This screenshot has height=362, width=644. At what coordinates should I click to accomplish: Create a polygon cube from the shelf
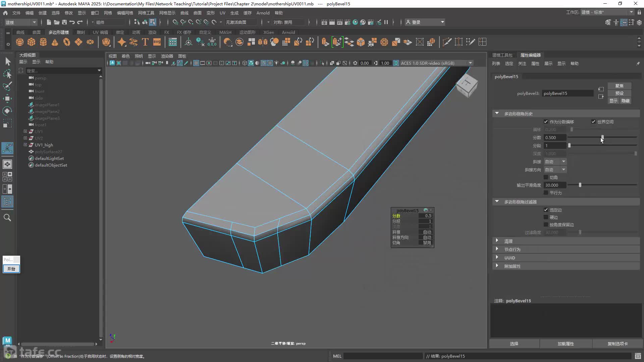click(x=32, y=42)
